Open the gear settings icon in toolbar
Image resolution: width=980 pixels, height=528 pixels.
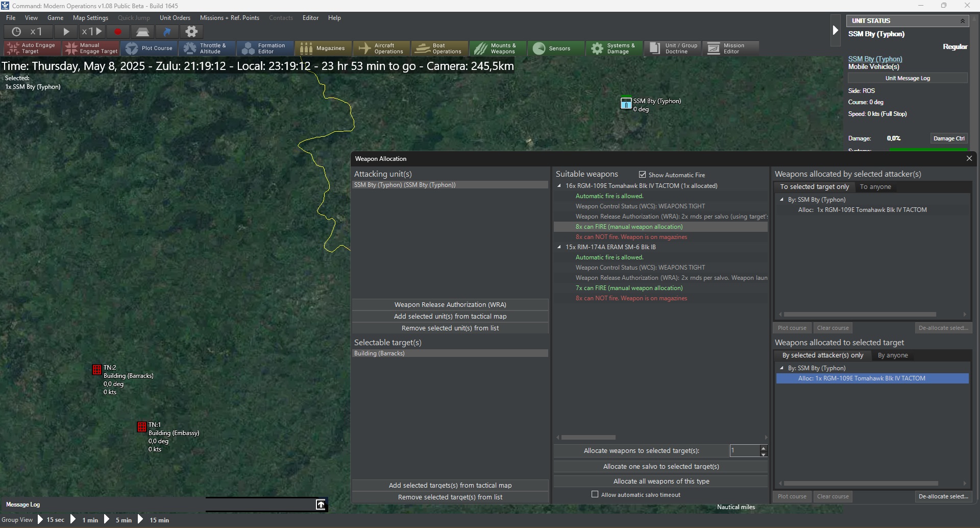(x=191, y=32)
